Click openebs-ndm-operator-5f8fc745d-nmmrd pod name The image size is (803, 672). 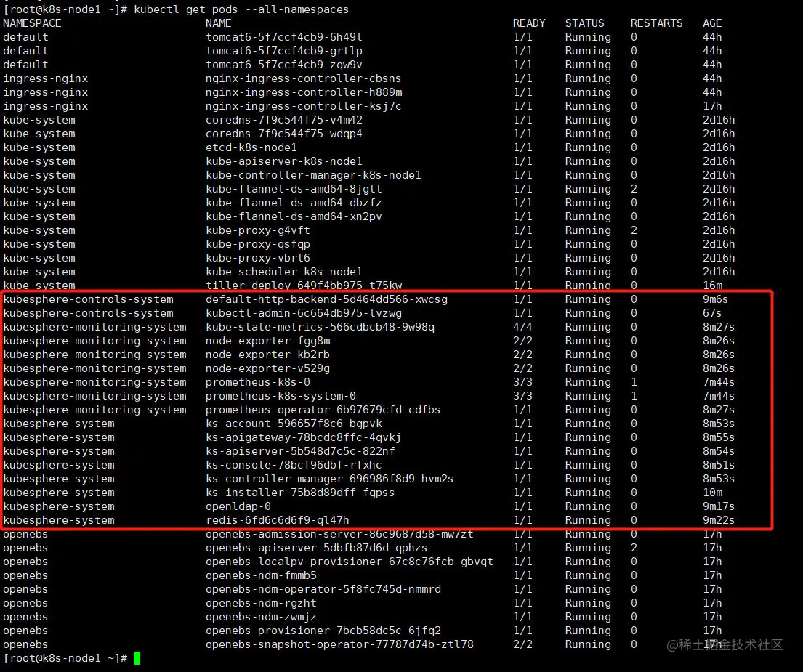(x=323, y=590)
